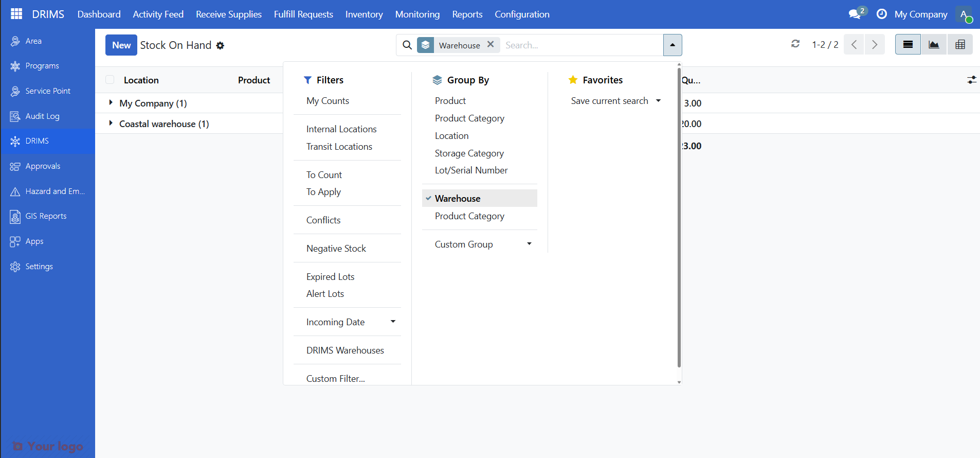
Task: Open the Monitoring menu
Action: 418,14
